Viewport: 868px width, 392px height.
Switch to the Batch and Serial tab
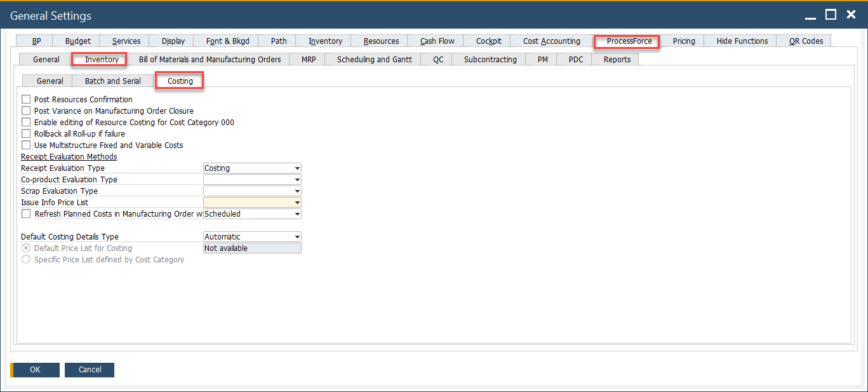tap(113, 81)
